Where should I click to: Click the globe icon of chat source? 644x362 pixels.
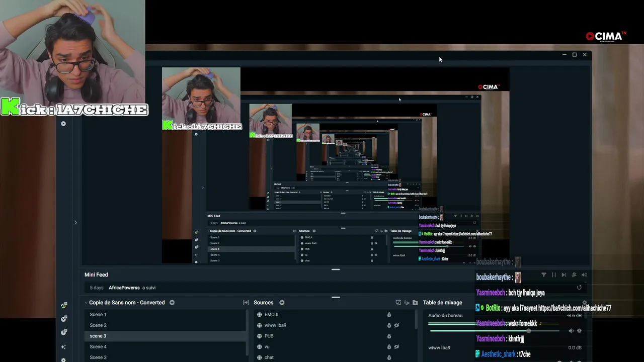(260, 357)
